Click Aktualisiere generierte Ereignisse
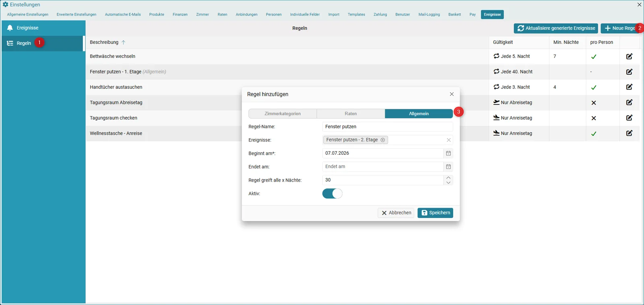The image size is (644, 305). tap(556, 28)
